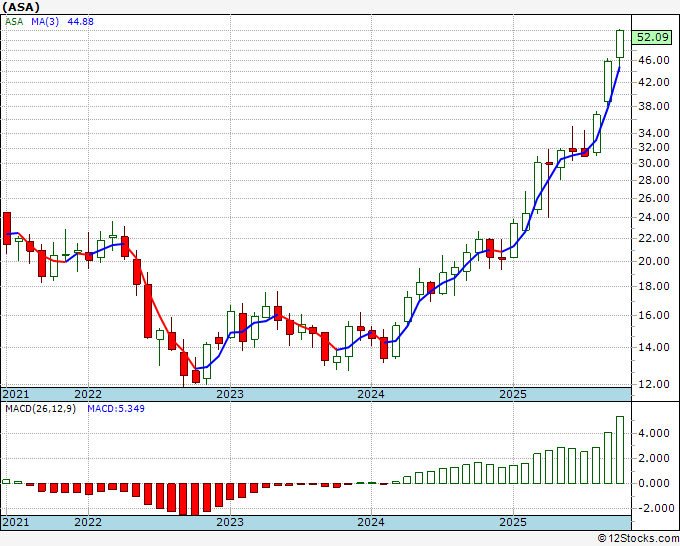Click the 24.00 price axis label

[x=654, y=217]
